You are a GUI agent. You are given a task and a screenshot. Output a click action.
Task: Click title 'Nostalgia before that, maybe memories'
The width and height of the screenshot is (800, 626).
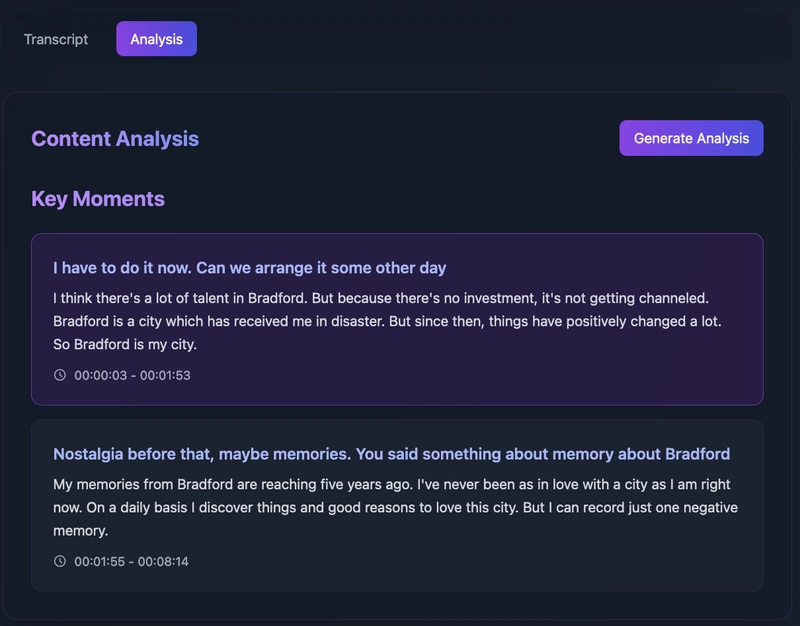(391, 454)
